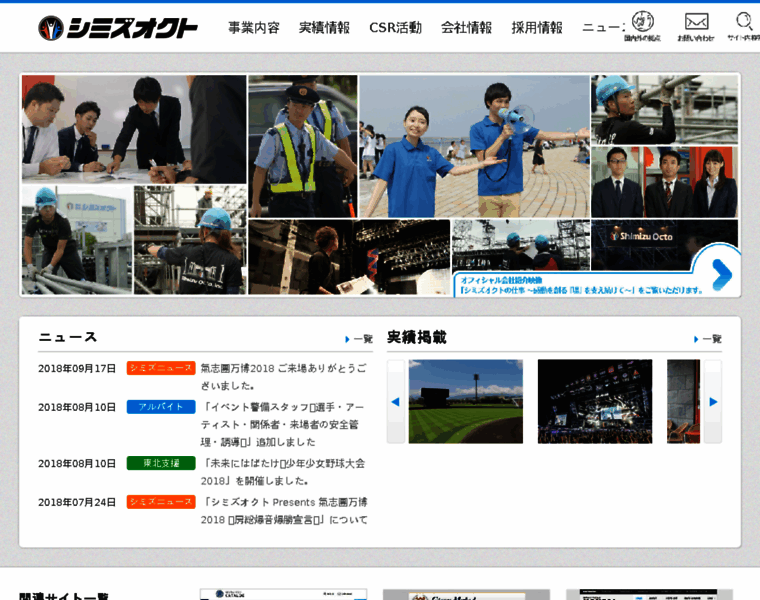Click the green 東北支援 category tag

160,463
